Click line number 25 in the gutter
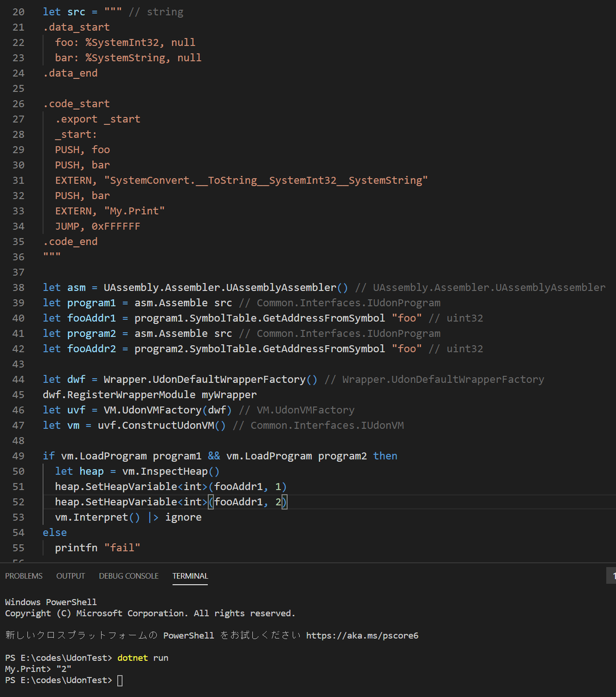 coord(18,88)
